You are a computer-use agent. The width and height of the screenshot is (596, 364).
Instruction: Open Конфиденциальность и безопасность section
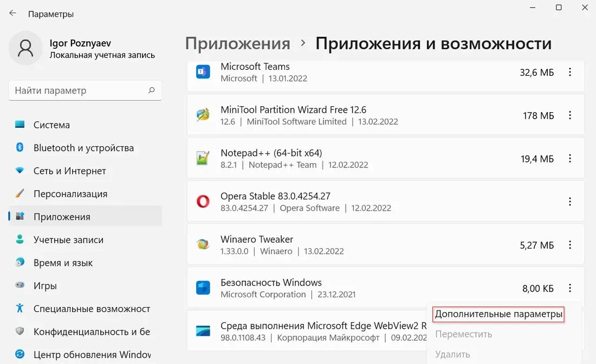[x=85, y=331]
